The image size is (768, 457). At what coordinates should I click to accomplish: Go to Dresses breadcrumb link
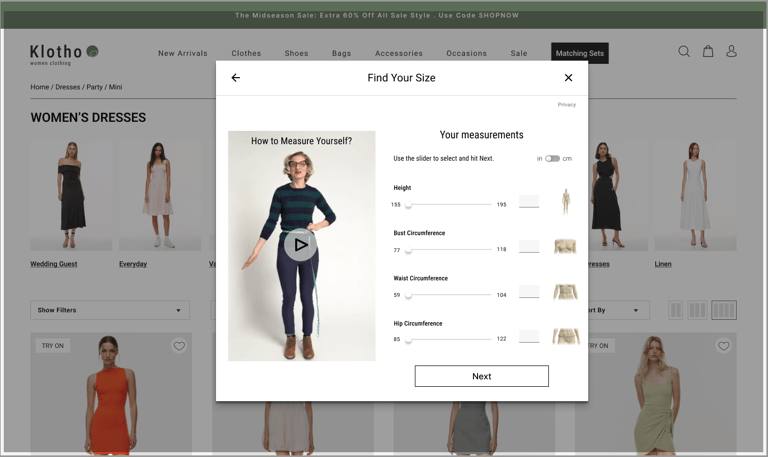(x=68, y=87)
